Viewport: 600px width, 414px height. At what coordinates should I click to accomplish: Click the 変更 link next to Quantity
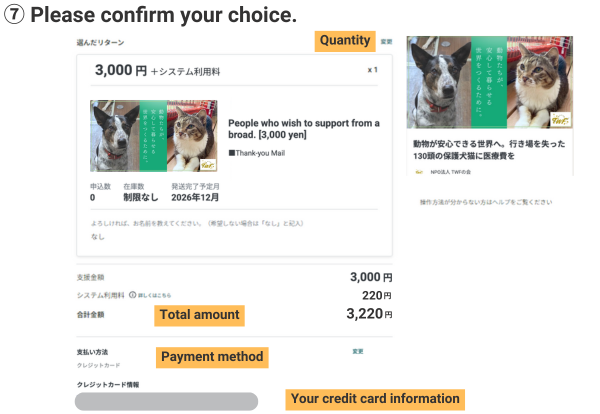point(386,42)
